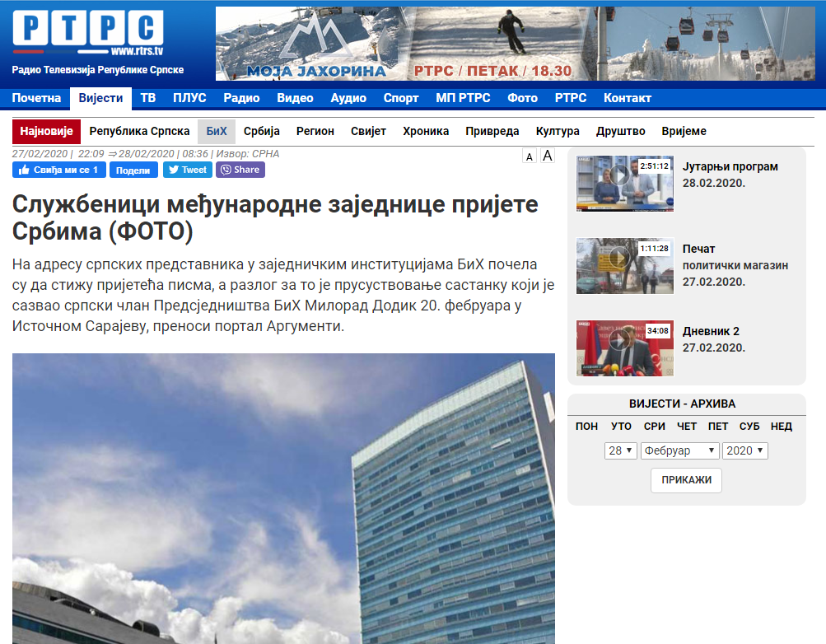Open the Хроника news category
The image size is (826, 644).
(x=426, y=131)
